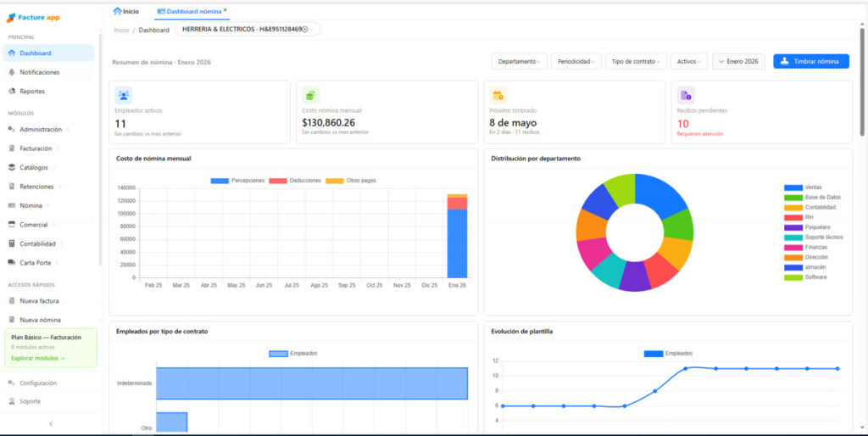This screenshot has width=868, height=436.
Task: Expand the Administración submenu chevron
Action: (x=68, y=130)
